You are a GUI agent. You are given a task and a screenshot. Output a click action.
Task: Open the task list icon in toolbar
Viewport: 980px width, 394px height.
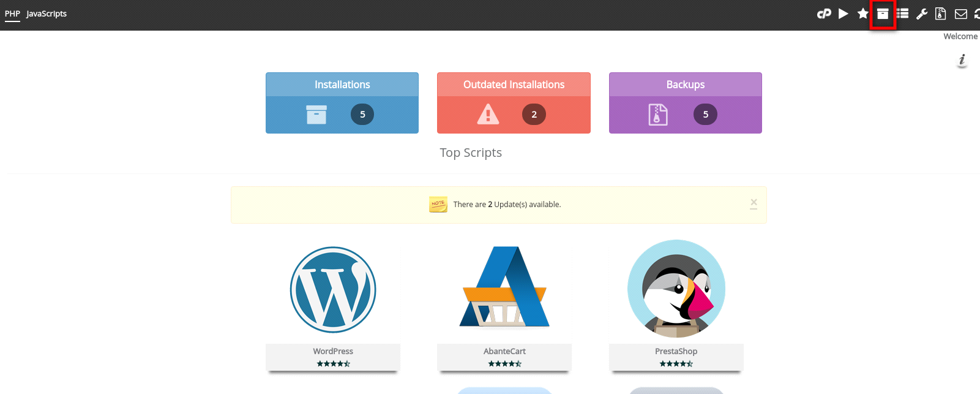tap(902, 13)
